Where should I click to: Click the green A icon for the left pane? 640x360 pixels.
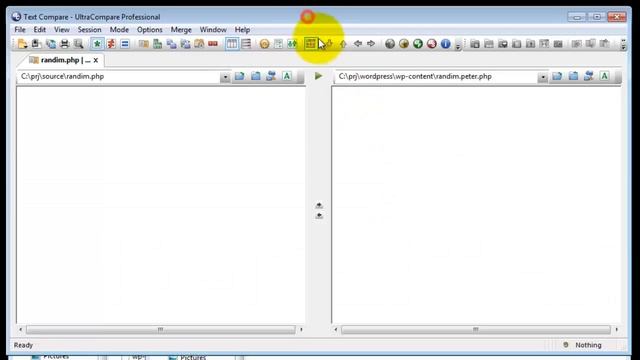click(287, 76)
